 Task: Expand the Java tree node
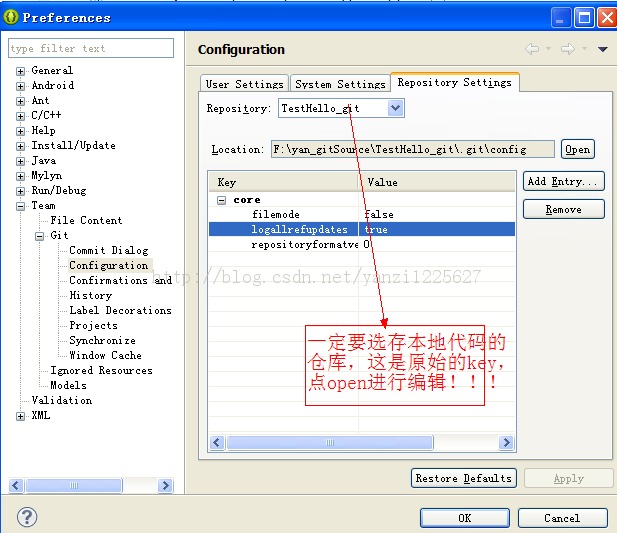[20, 161]
